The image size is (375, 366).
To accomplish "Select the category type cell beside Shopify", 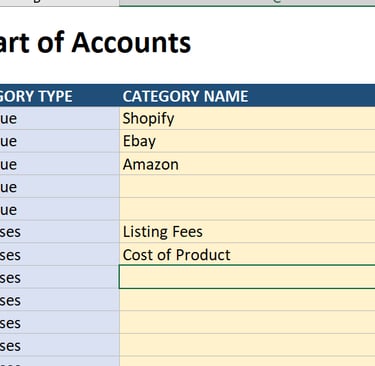I will pyautogui.click(x=60, y=118).
